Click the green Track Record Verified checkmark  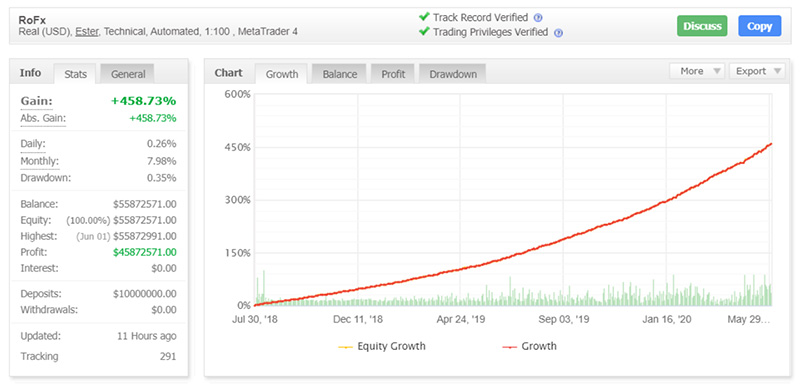tap(423, 17)
